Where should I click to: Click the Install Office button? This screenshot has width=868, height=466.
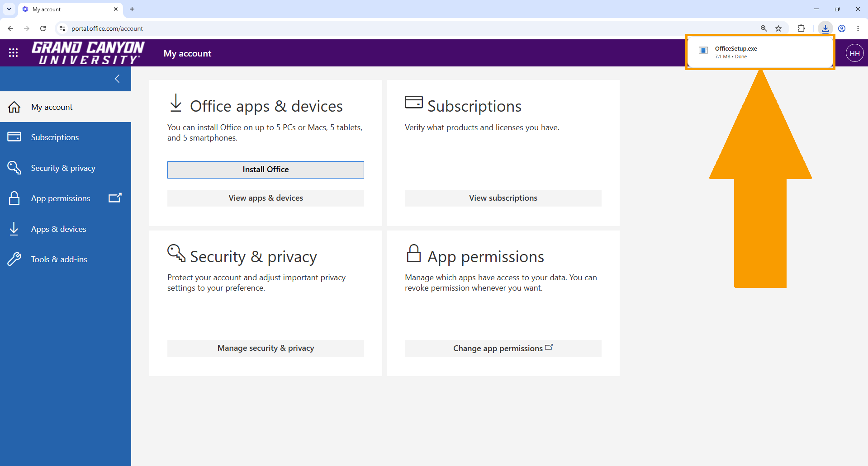point(266,170)
